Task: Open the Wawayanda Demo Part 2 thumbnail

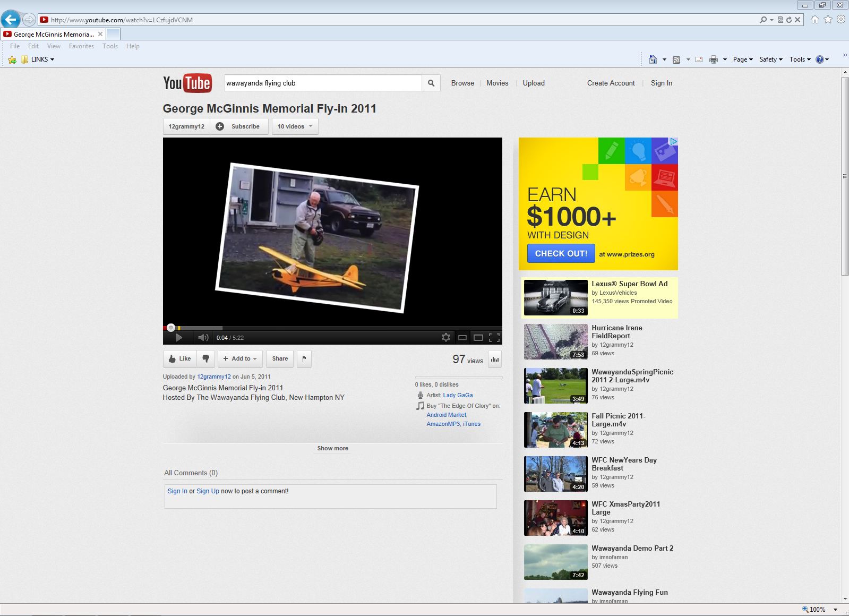Action: [556, 562]
